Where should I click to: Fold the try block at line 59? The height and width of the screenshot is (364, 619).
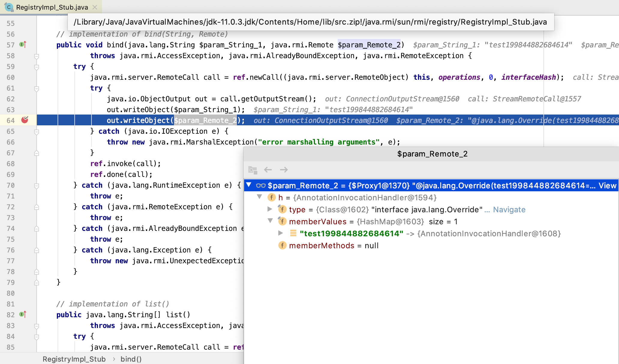[x=37, y=67]
